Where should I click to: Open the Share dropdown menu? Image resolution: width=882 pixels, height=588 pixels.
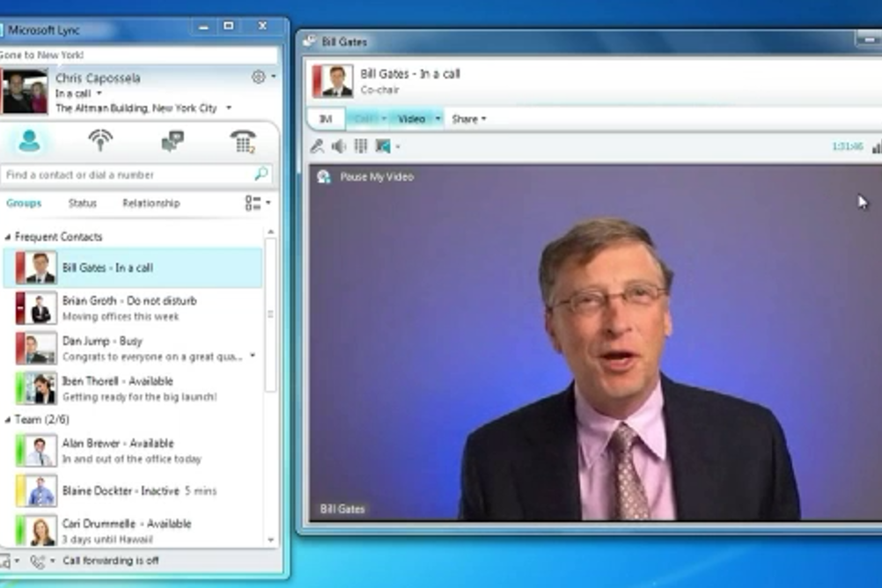tap(468, 120)
